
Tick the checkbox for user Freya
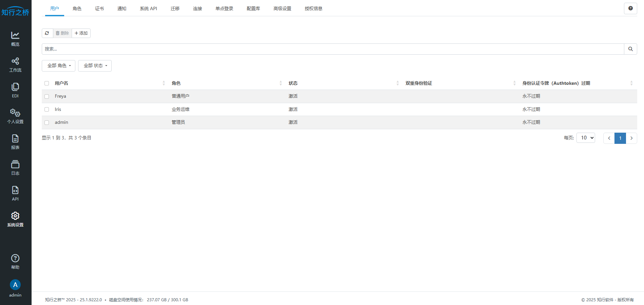(47, 96)
